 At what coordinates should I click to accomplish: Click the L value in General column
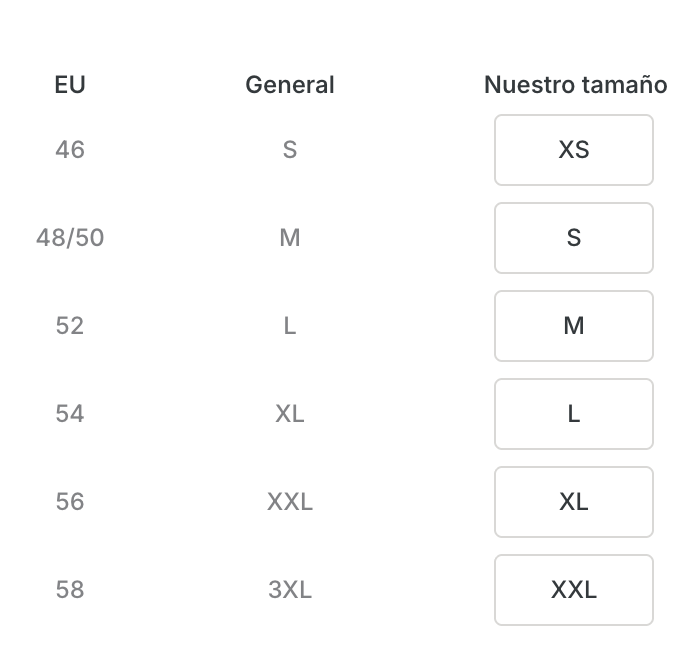click(x=290, y=326)
